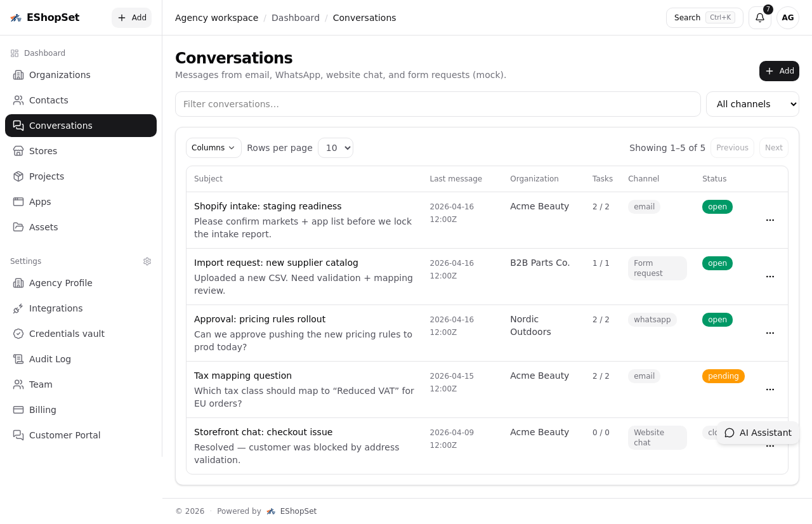Select Projects in the sidebar
Screen dimensions: 812x524
[46, 176]
